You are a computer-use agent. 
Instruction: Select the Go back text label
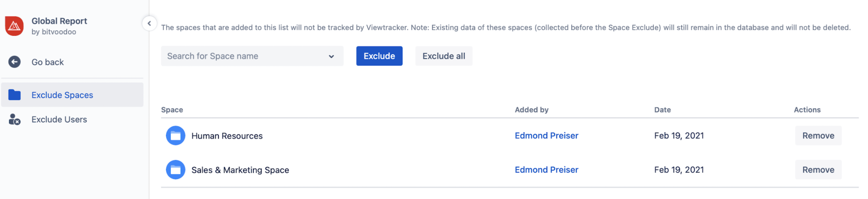(x=47, y=62)
